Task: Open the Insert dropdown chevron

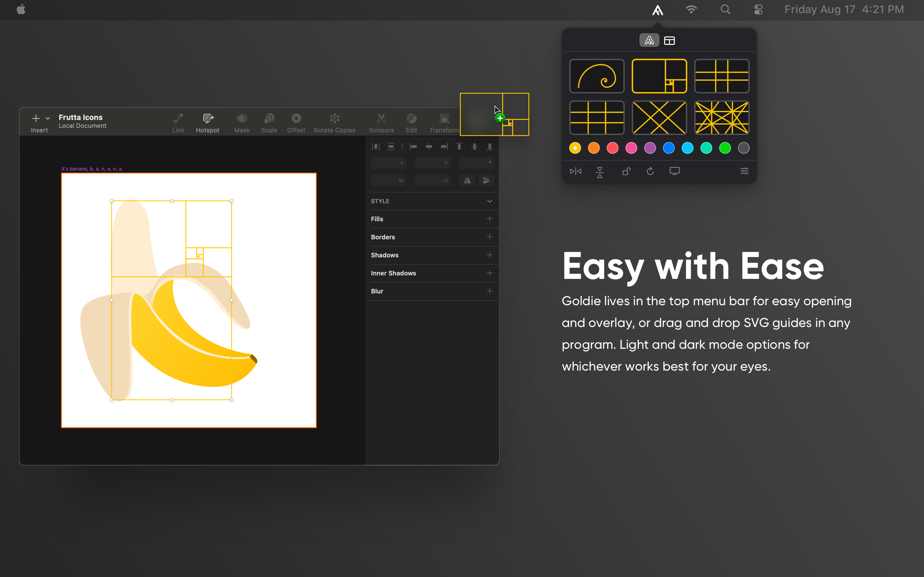Action: (48, 118)
